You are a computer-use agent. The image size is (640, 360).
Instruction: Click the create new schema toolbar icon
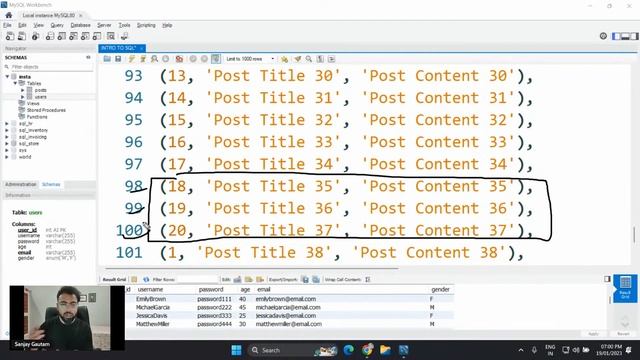coord(50,36)
